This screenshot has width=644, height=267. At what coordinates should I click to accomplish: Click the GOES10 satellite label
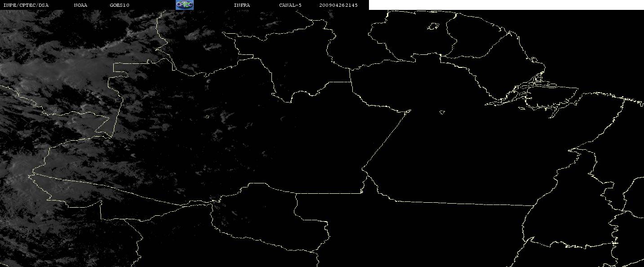pyautogui.click(x=120, y=5)
